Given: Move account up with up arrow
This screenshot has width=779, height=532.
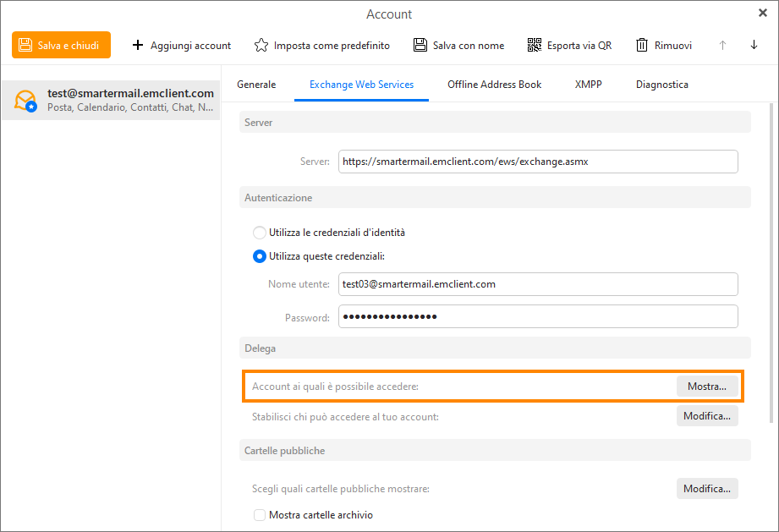Looking at the screenshot, I should (x=722, y=45).
